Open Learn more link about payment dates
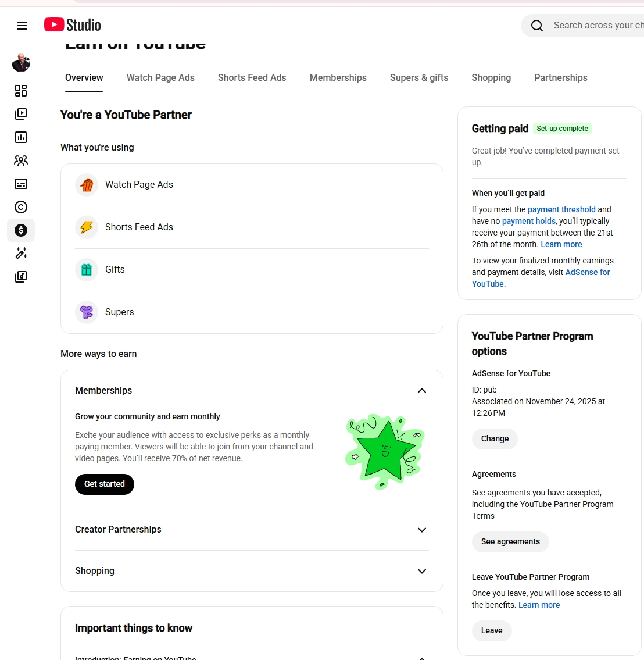This screenshot has height=660, width=644. point(561,245)
